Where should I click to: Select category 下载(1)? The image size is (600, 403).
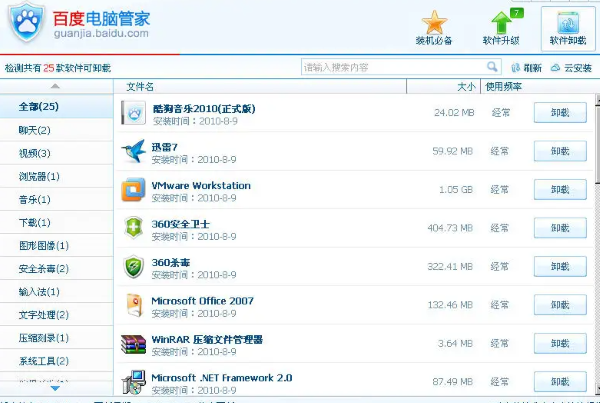tap(57, 222)
